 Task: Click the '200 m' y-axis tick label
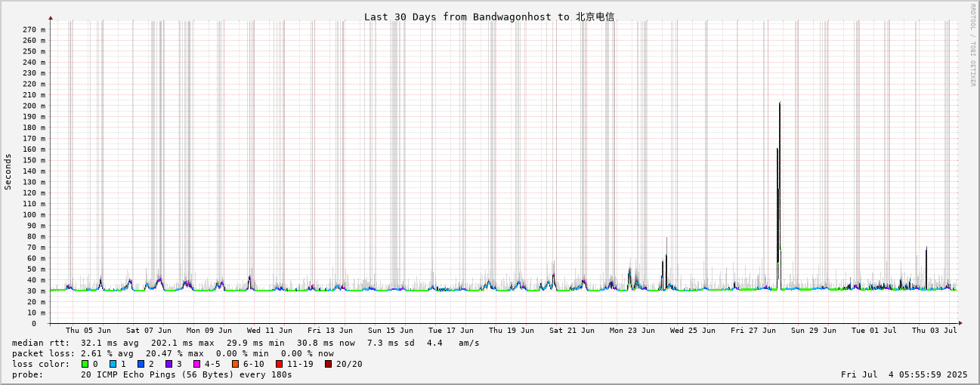point(33,106)
